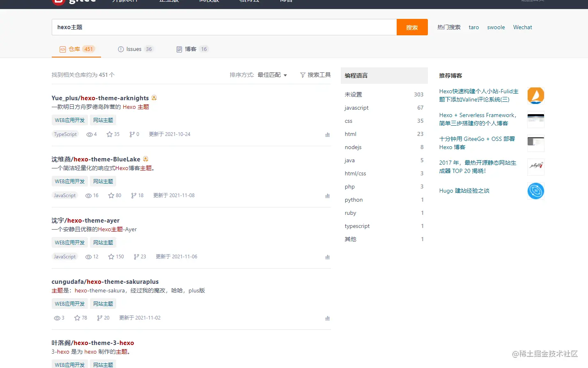Open repository 叶落阁/hexo-theme-3-hexo
588x368 pixels.
(93, 343)
